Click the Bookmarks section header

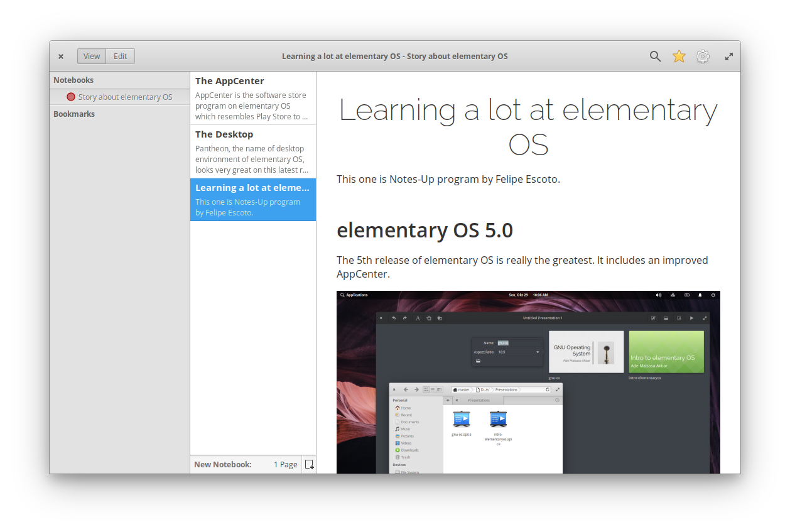click(74, 114)
